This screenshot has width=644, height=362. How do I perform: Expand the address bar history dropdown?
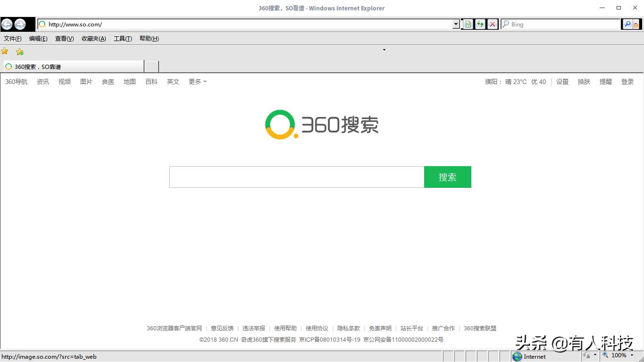pos(455,24)
